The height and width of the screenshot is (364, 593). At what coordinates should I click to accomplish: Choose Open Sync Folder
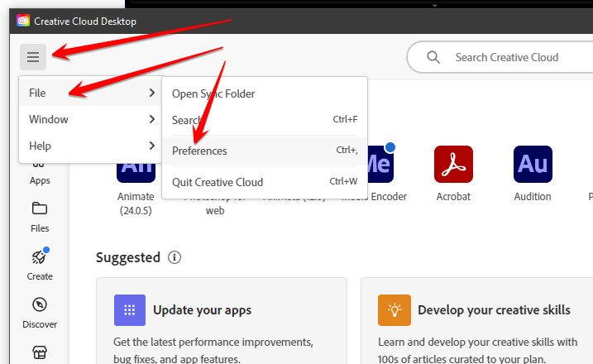click(265, 93)
